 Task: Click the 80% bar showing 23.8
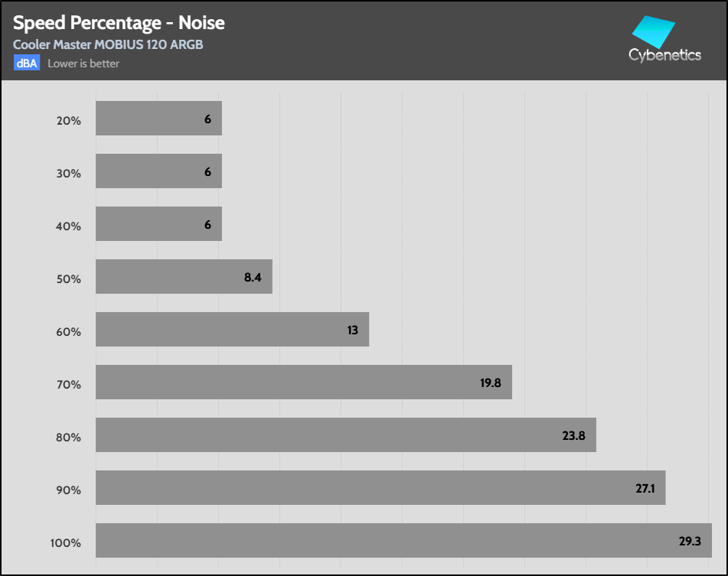(x=345, y=435)
